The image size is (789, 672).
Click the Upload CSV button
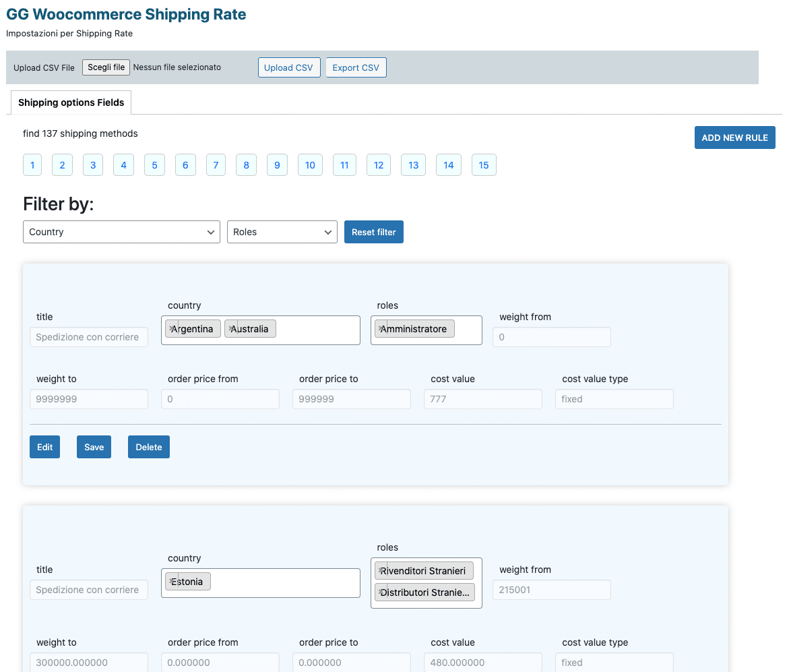pyautogui.click(x=288, y=67)
